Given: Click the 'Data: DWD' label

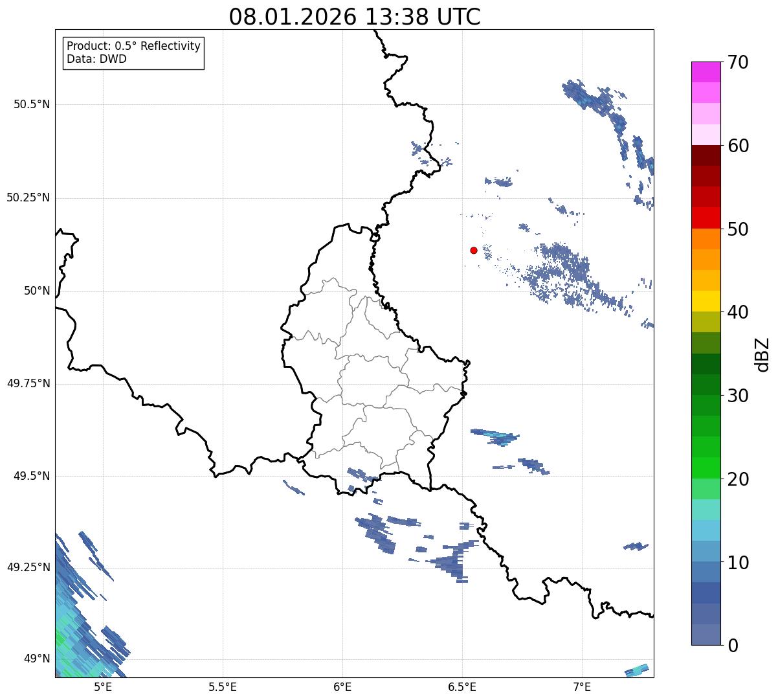Looking at the screenshot, I should tap(96, 60).
